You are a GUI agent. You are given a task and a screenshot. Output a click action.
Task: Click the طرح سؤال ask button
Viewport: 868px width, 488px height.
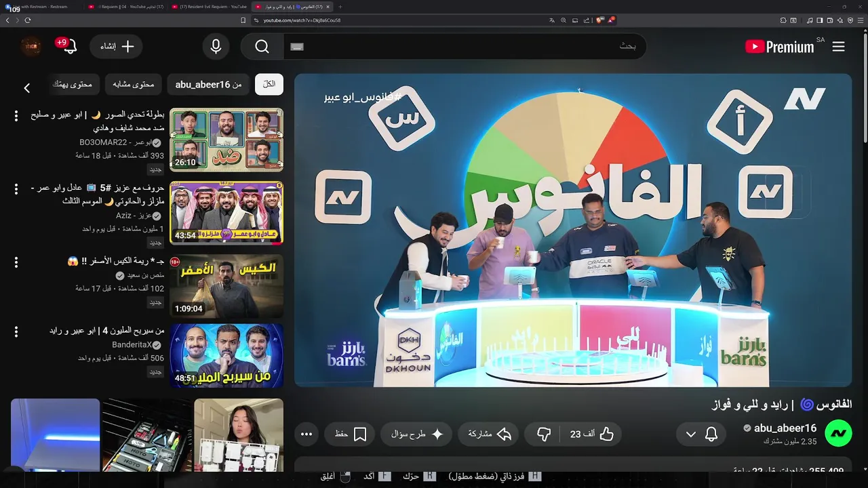[x=416, y=434]
